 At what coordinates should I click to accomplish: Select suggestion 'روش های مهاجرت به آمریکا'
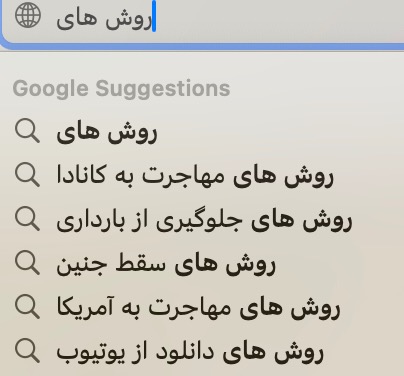pyautogui.click(x=202, y=308)
